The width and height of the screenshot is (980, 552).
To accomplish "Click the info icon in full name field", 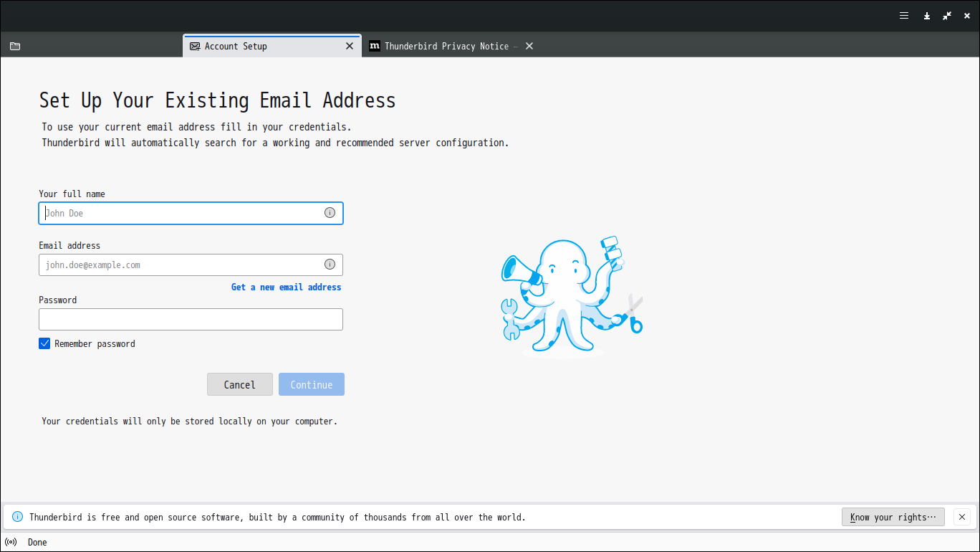I will click(x=330, y=213).
